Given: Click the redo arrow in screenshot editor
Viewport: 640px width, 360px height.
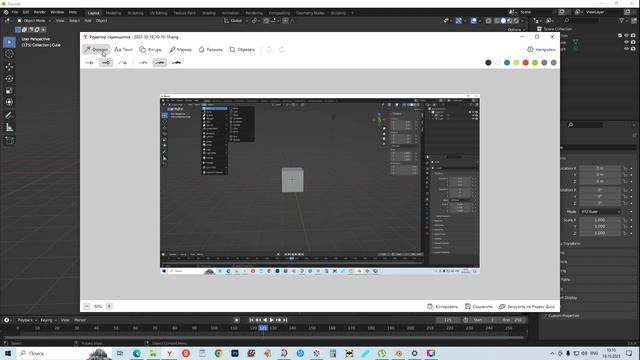Looking at the screenshot, I should click(x=282, y=49).
